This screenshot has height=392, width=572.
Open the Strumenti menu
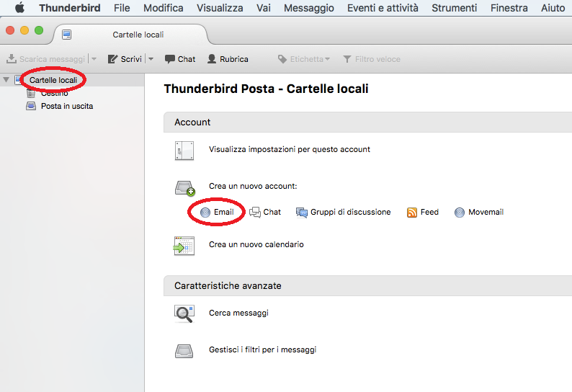[x=454, y=8]
